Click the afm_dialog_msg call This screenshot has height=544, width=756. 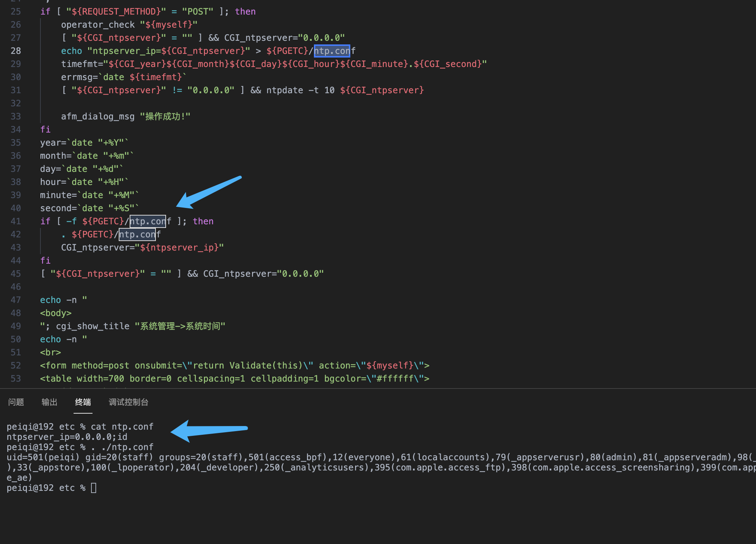(98, 117)
